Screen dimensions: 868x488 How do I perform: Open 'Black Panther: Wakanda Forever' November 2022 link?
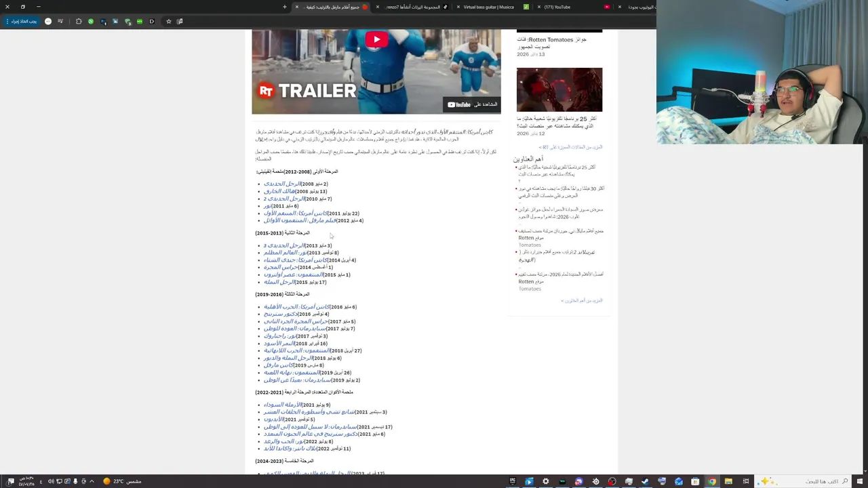tap(290, 449)
